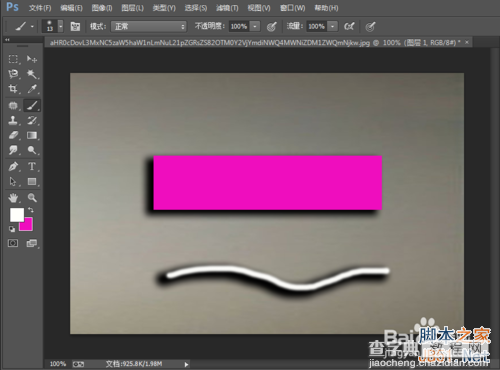Reset default foreground and background colors
500x370 pixels.
click(x=12, y=229)
